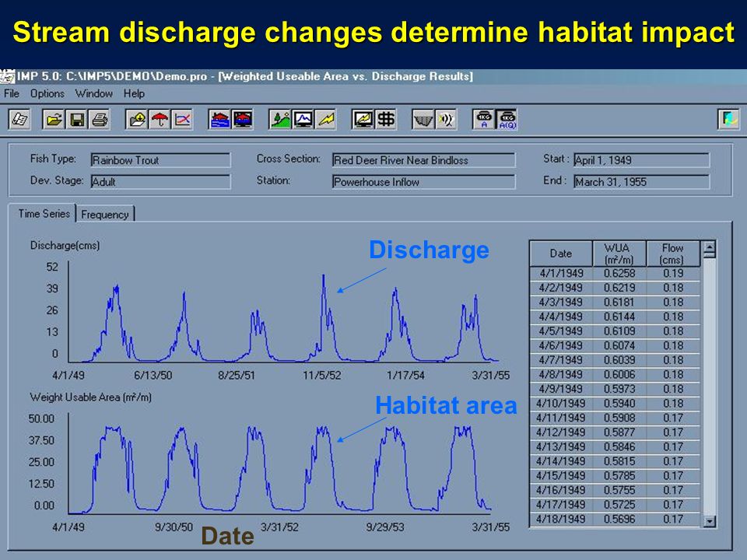Click the monitor with lightning icon

[x=363, y=119]
